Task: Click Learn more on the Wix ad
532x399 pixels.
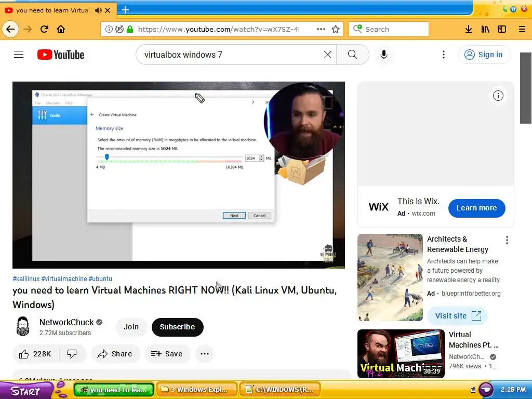Action: 477,208
